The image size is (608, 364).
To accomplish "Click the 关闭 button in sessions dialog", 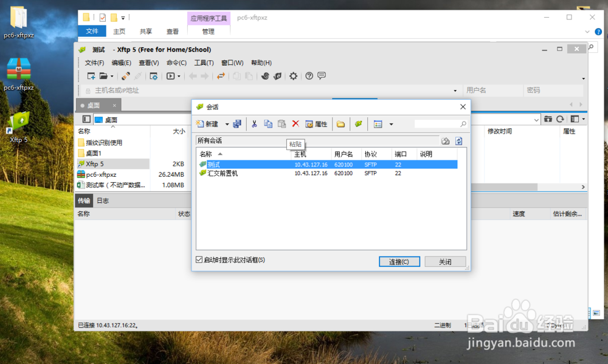I will click(x=445, y=262).
